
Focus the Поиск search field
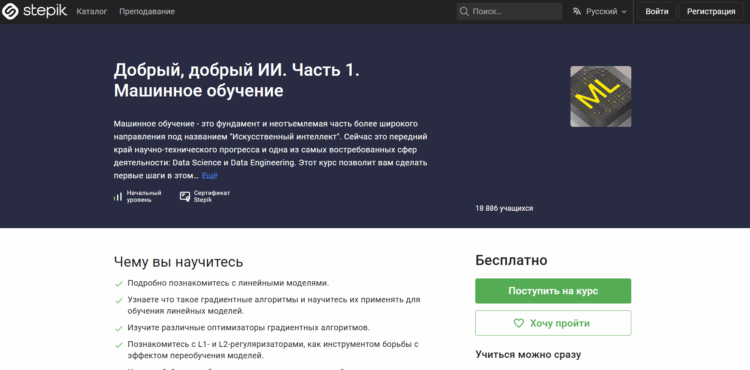[x=509, y=11]
